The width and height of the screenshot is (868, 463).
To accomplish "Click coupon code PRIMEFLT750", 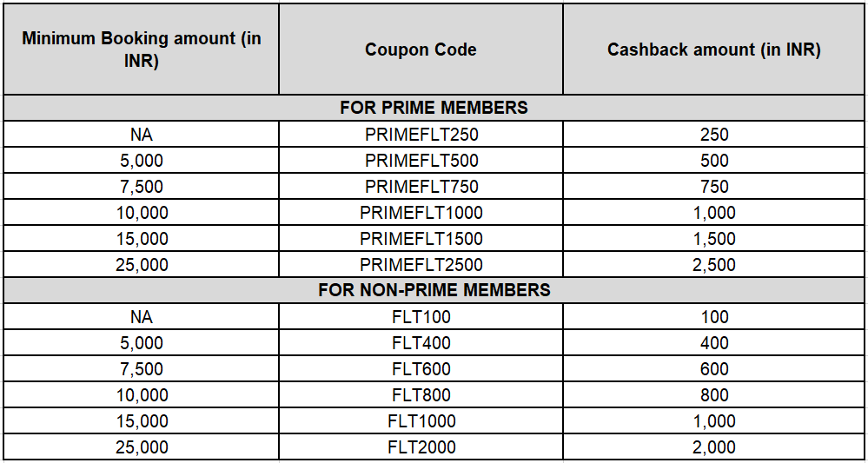I will (x=421, y=187).
